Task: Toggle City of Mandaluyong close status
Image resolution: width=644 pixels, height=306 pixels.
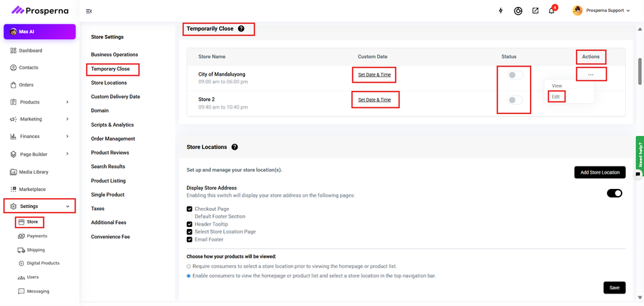Action: tap(515, 75)
